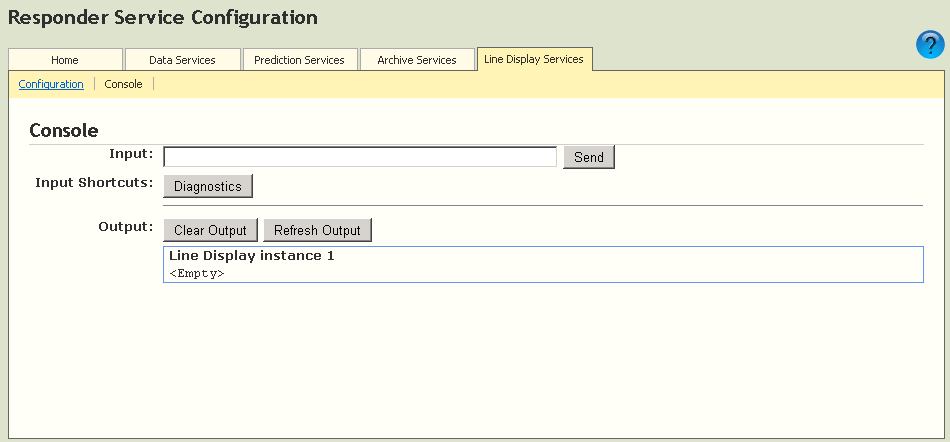Run the Diagnostics input shortcut
The width and height of the screenshot is (950, 442).
coord(208,186)
